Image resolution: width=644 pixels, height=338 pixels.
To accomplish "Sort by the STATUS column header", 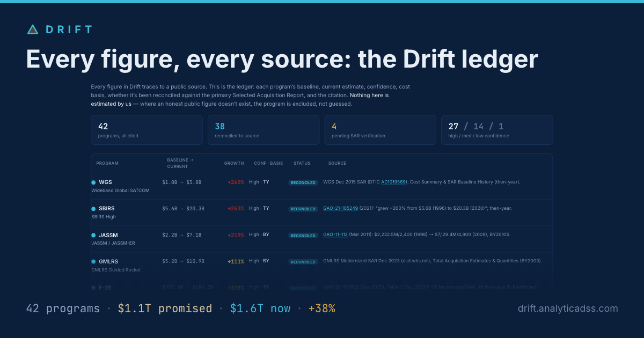I will click(302, 163).
